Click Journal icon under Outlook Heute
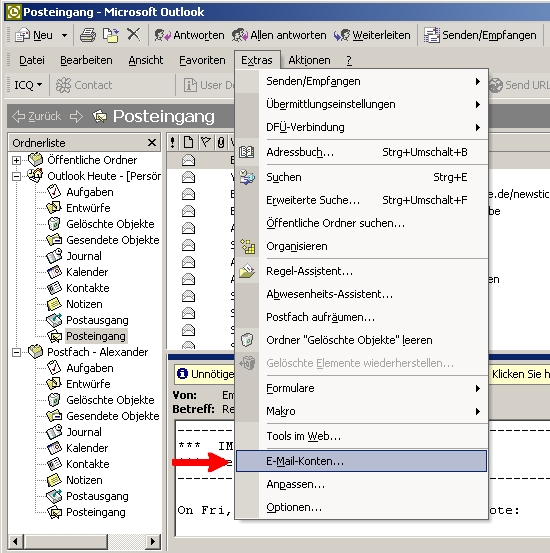 click(x=54, y=256)
